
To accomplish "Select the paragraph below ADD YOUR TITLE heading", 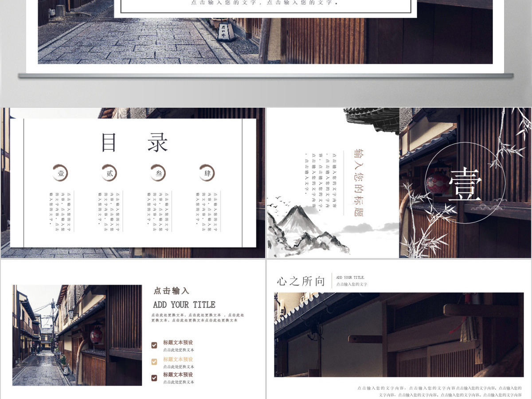I will click(198, 317).
